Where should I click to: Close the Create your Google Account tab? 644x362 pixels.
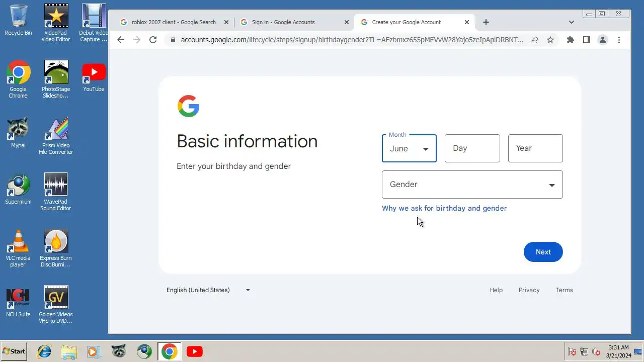click(467, 22)
